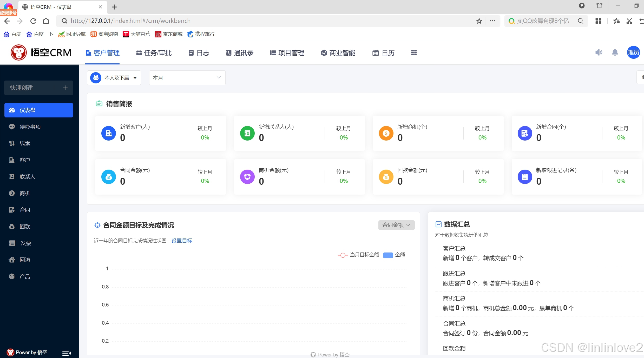Click the user avatar in top right
This screenshot has width=644, height=358.
[633, 53]
